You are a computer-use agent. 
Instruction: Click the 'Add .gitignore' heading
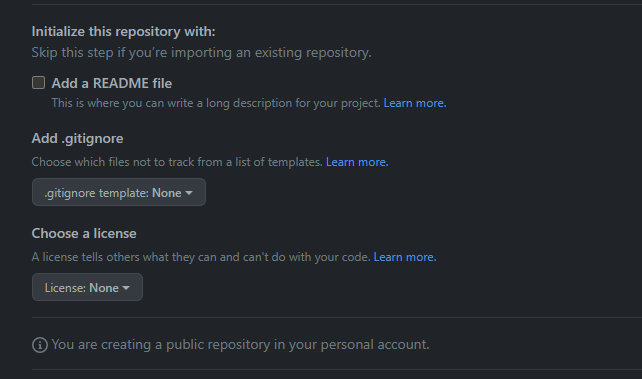[77, 139]
